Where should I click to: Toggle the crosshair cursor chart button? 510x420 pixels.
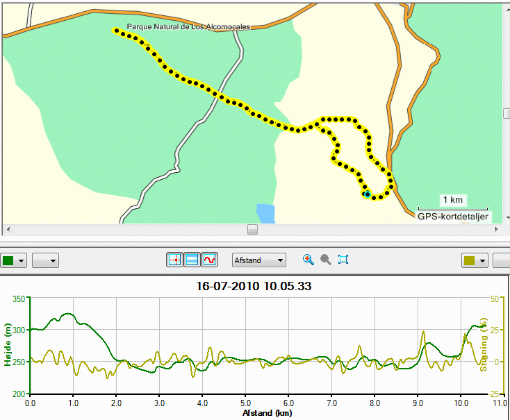(x=174, y=260)
